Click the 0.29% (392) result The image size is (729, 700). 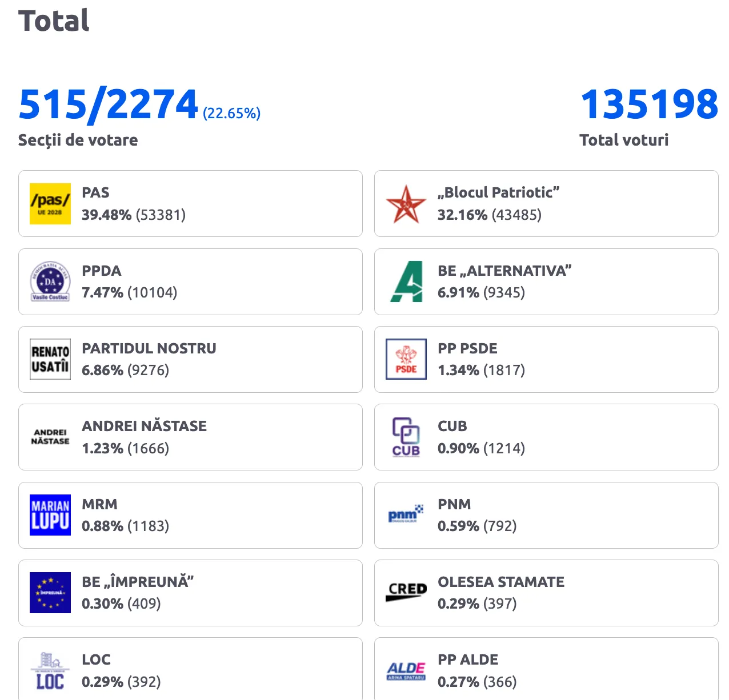pos(121,682)
